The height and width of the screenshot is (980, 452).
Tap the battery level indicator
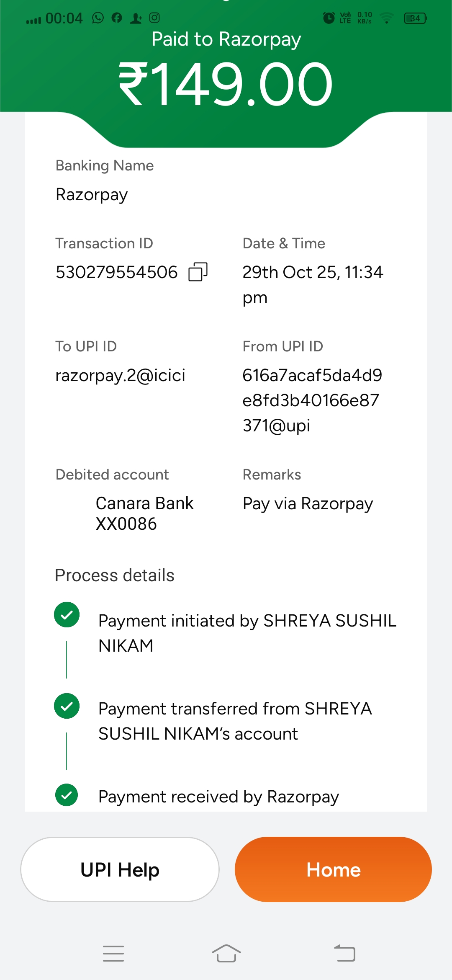pos(415,18)
